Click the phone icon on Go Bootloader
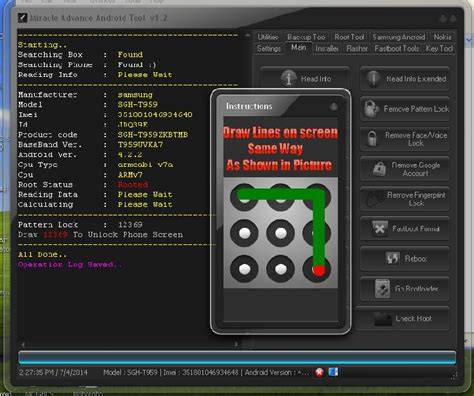 click(x=382, y=289)
